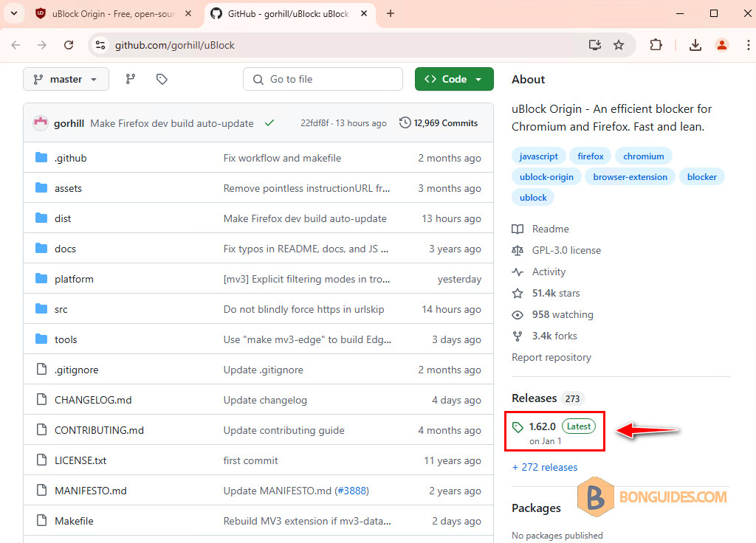Expand the green Code dropdown button
This screenshot has width=756, height=543.
(x=454, y=79)
